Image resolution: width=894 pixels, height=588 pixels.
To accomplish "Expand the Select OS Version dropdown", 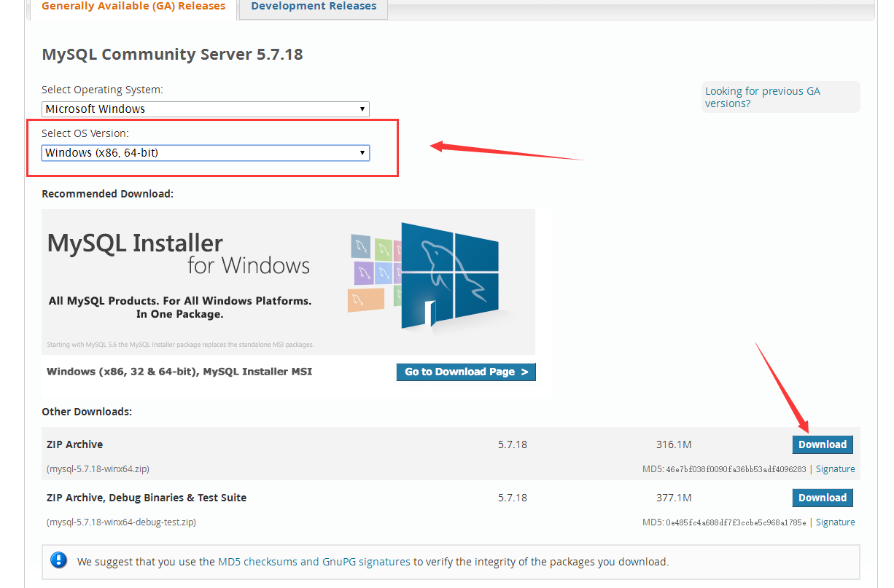I will [x=206, y=153].
